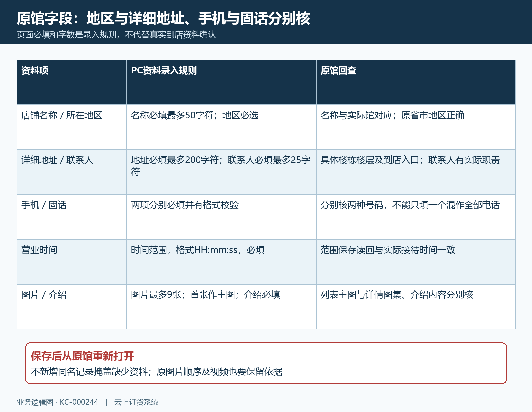Click the 分别核两种号码 cell
The width and height of the screenshot is (532, 412).
(416, 217)
